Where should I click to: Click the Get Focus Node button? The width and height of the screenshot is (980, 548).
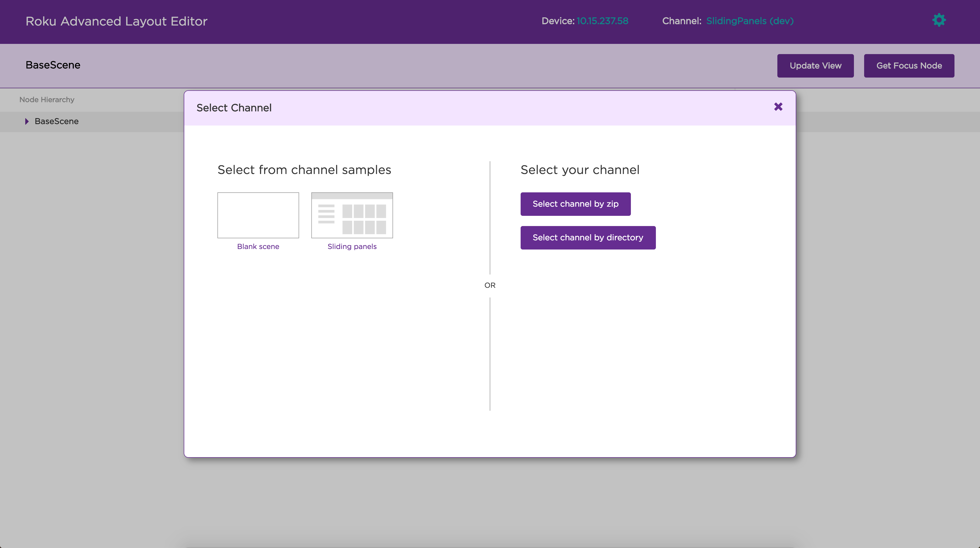[x=909, y=65]
